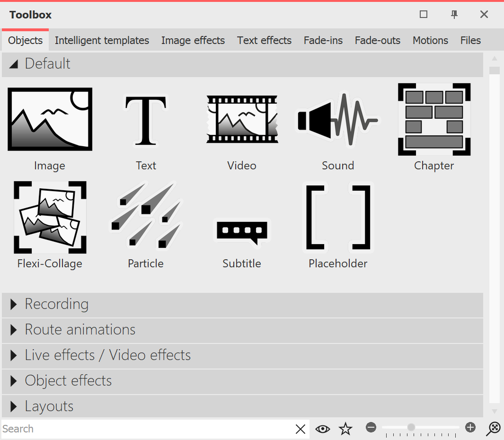Choose the Chapter object
Viewport: 504px width, 440px height.
434,119
